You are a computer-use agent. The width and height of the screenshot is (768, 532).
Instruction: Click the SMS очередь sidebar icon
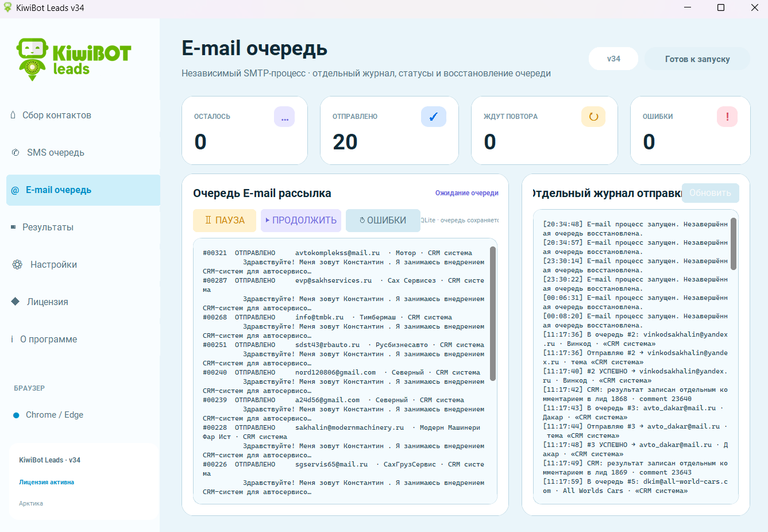tap(16, 152)
